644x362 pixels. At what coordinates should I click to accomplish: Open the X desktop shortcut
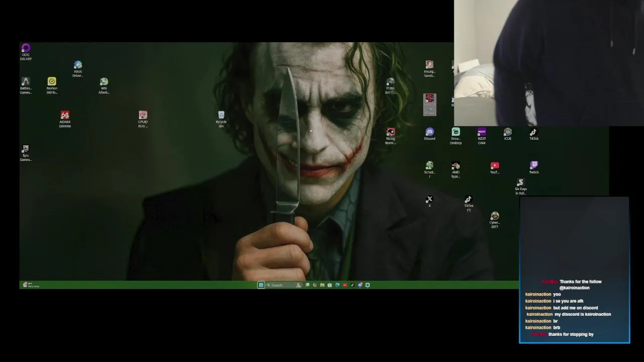click(429, 201)
